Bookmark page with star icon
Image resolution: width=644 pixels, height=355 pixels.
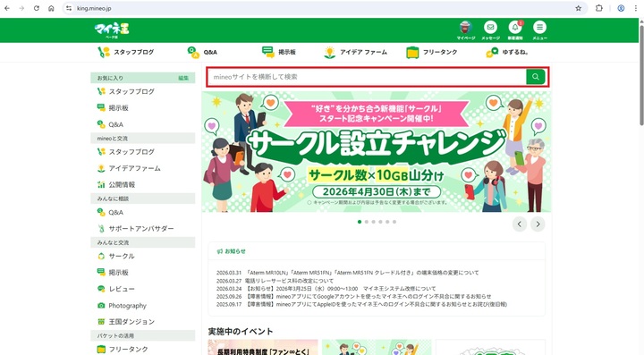pyautogui.click(x=579, y=8)
